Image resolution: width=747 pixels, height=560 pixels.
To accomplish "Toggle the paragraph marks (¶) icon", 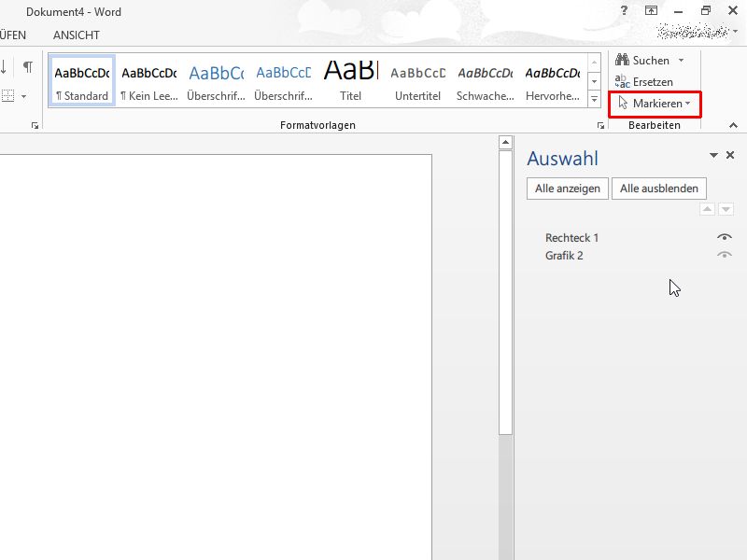I will [x=28, y=66].
